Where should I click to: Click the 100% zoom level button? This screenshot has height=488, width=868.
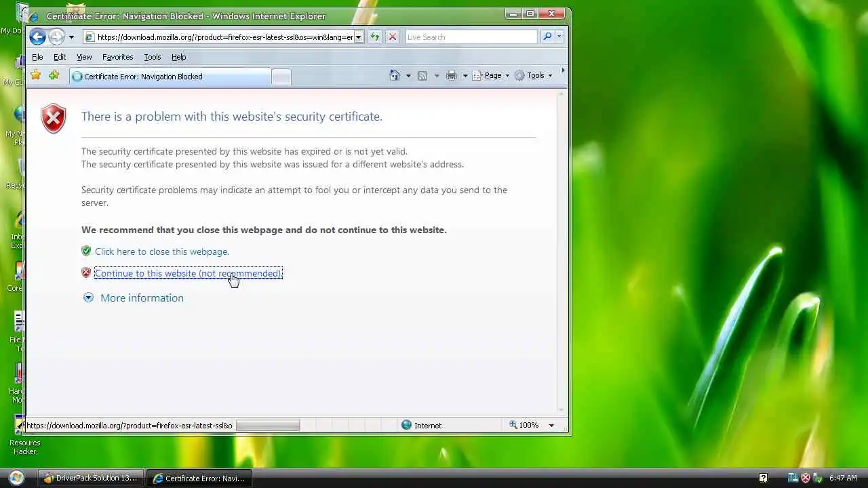pos(524,425)
